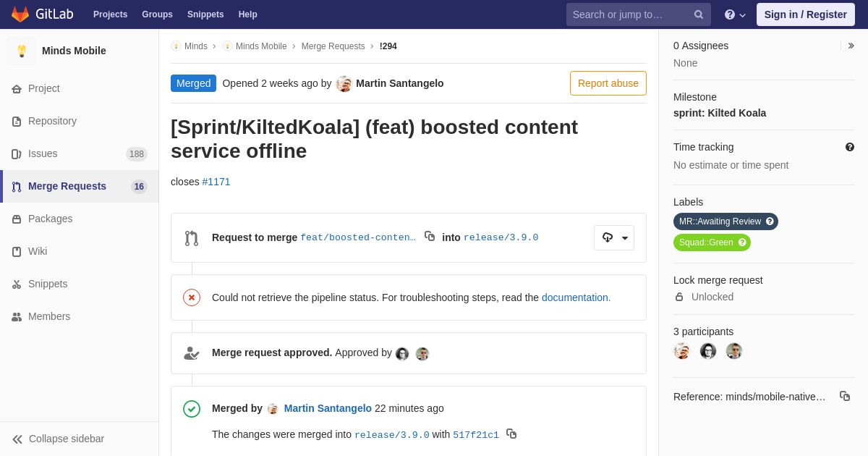Open the release/3.9.0 target branch link
Image resolution: width=868 pixels, height=456 pixels.
[x=501, y=237]
